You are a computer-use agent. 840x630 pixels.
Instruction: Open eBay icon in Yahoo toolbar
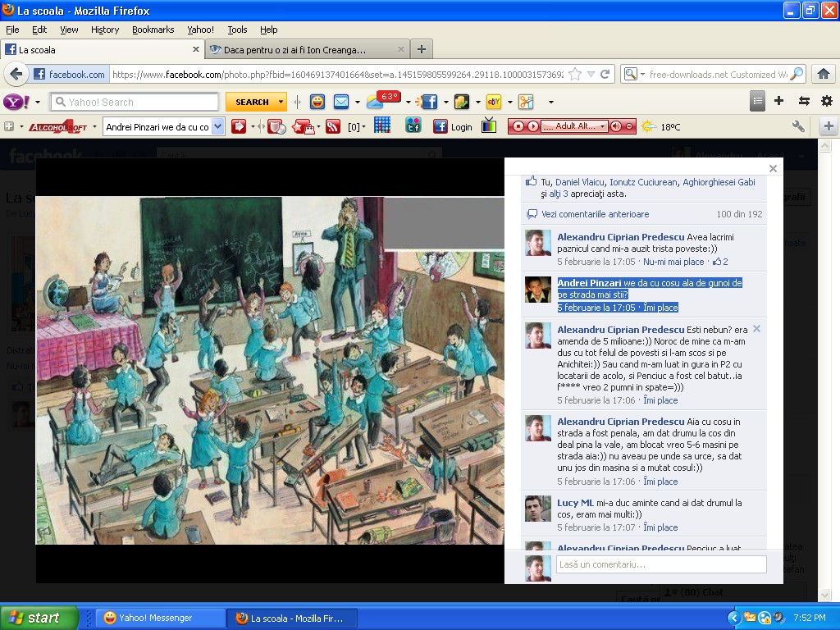pos(494,102)
